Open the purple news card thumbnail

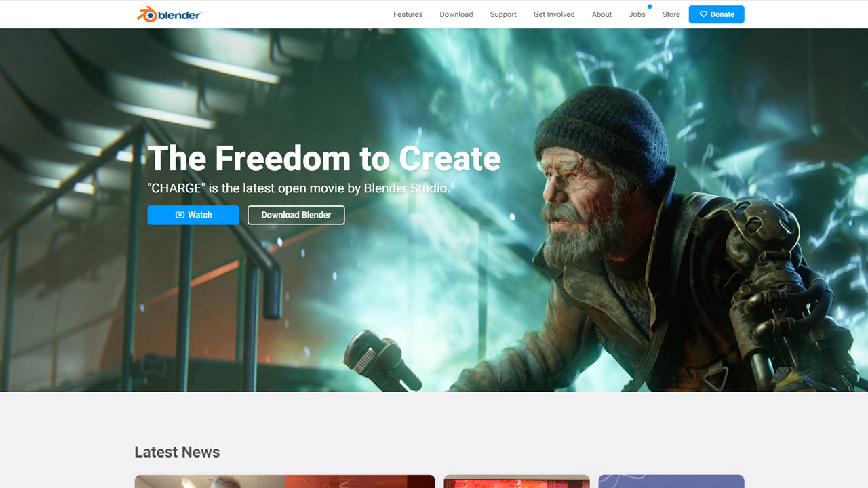(x=671, y=481)
